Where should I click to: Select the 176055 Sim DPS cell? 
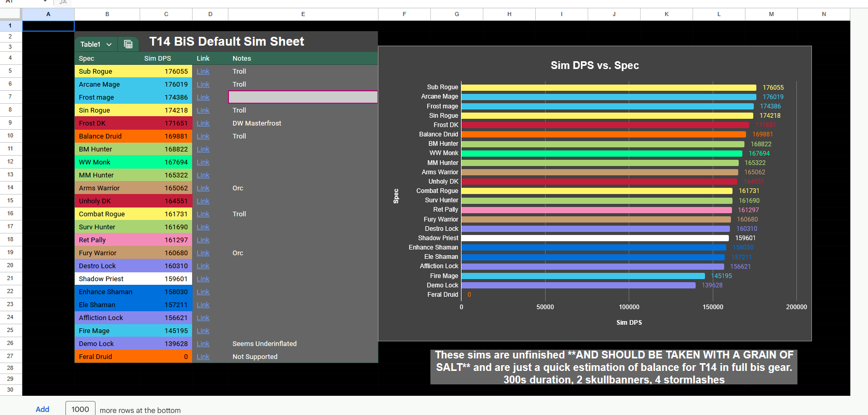166,72
